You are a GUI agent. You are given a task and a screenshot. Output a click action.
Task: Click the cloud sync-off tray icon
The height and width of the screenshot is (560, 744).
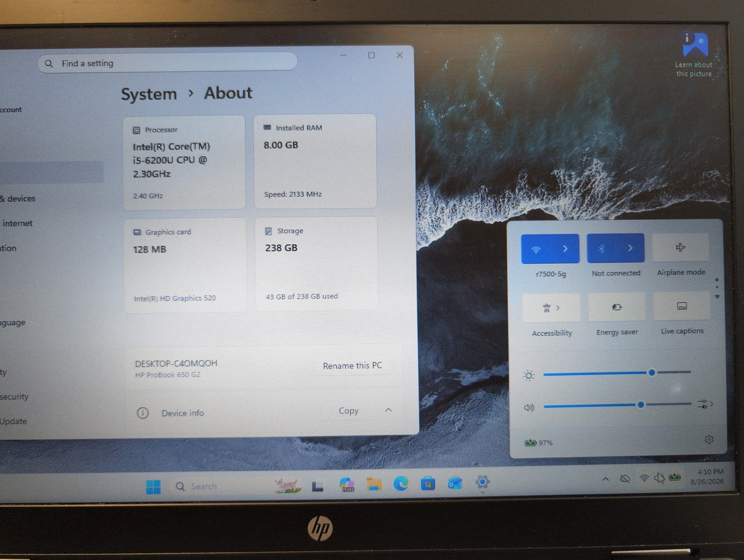(625, 478)
